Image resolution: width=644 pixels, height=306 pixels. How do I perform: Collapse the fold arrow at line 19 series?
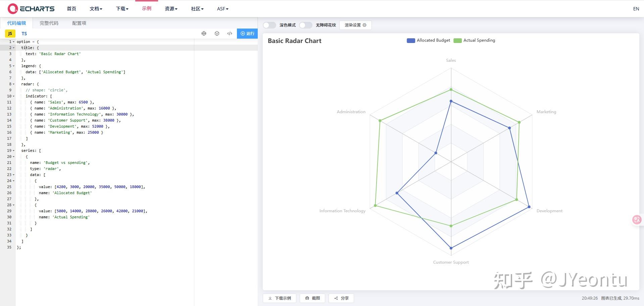click(14, 150)
